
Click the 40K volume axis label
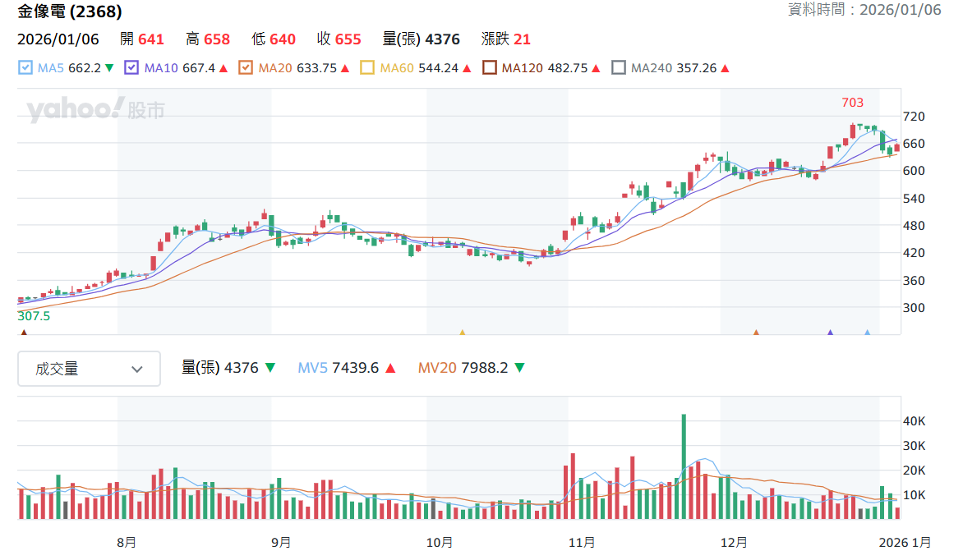914,421
